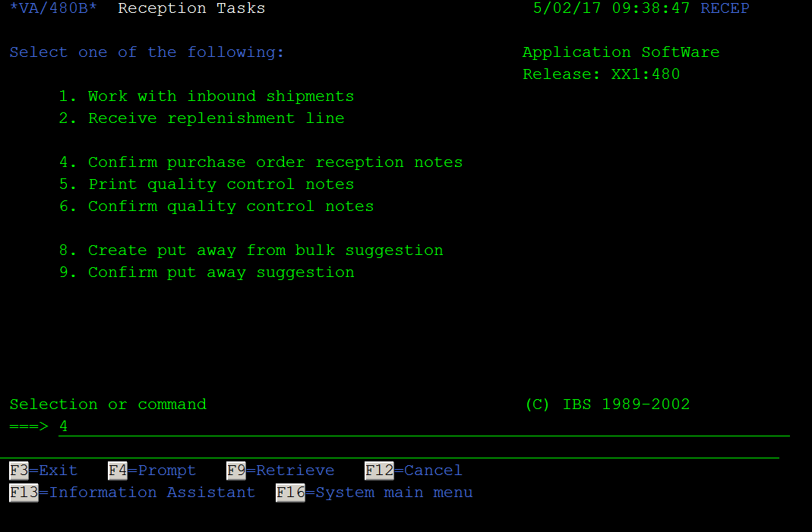812x532 pixels.
Task: Choose Print quality control notes
Action: click(207, 184)
